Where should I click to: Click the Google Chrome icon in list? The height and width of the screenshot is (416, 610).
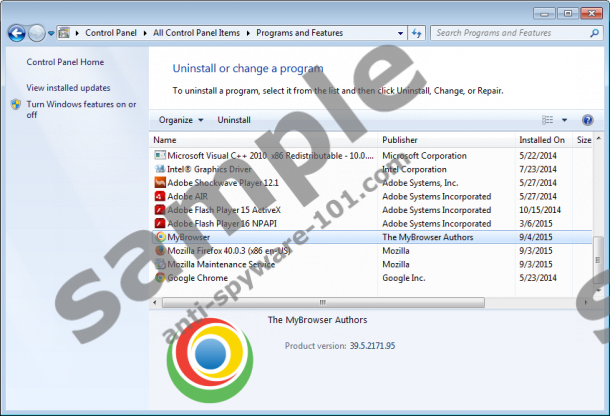159,278
